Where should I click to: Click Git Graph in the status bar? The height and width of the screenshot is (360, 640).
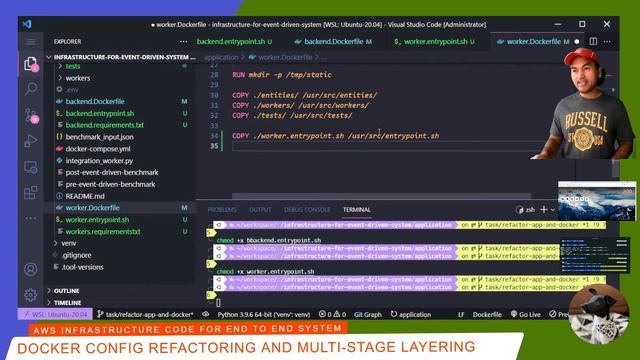pos(368,314)
